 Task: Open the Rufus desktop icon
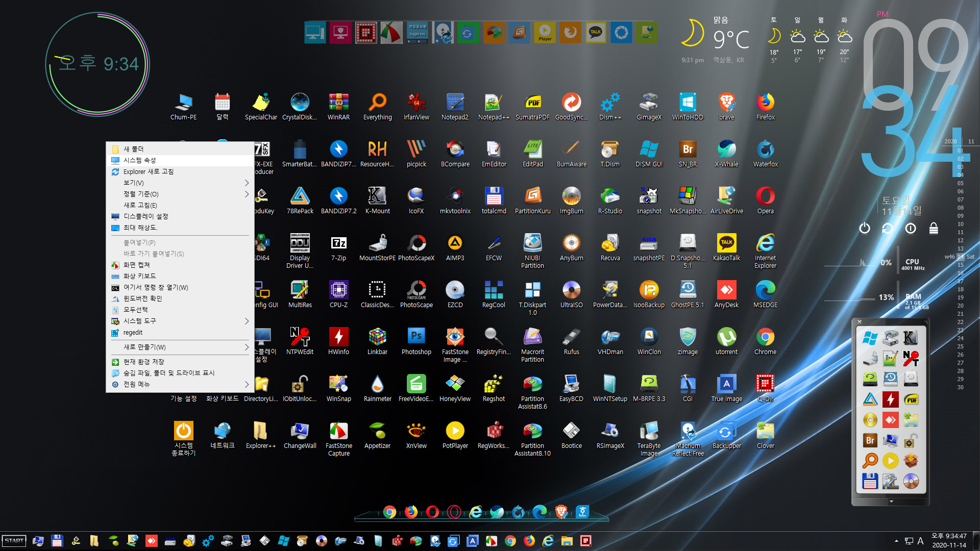(571, 341)
